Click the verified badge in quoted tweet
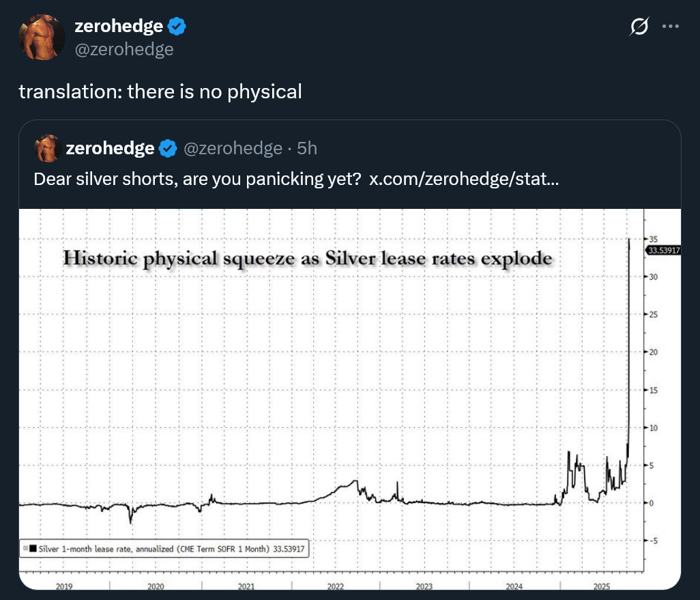The image size is (700, 600). (x=168, y=148)
